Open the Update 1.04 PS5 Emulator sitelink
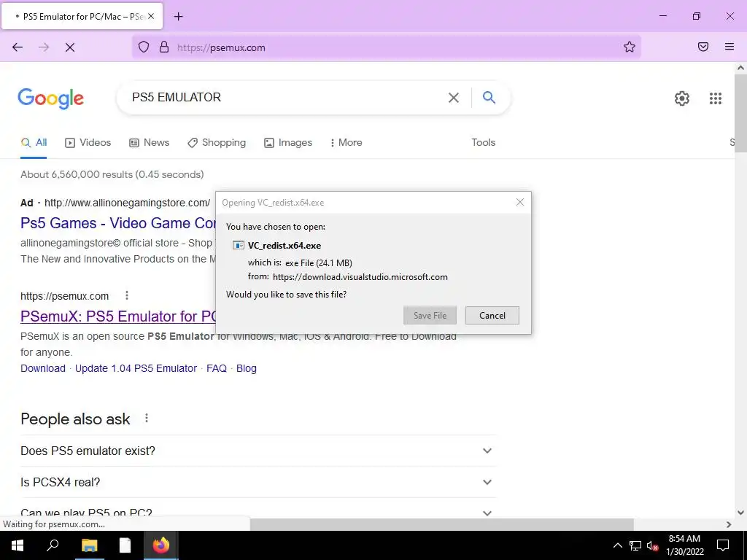 (136, 368)
